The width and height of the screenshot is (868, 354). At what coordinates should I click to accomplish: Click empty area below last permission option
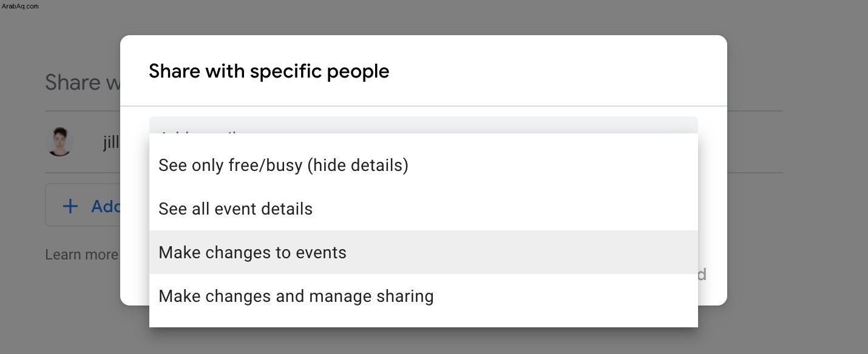[x=423, y=322]
